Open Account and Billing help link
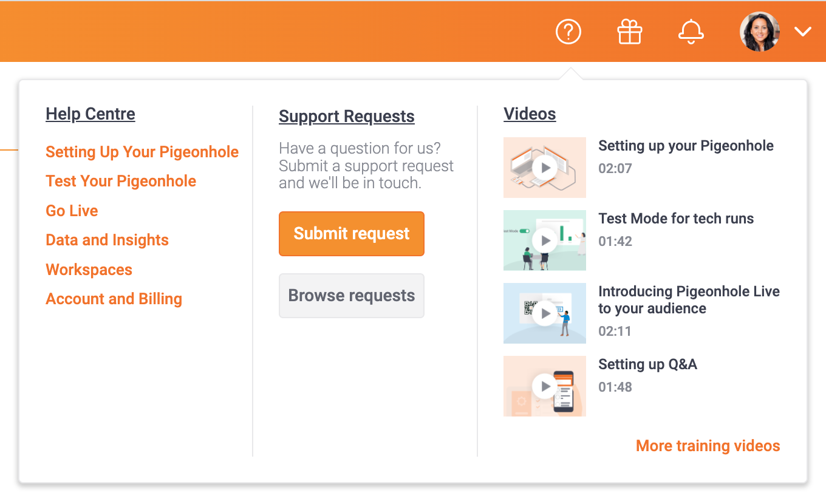 114,299
